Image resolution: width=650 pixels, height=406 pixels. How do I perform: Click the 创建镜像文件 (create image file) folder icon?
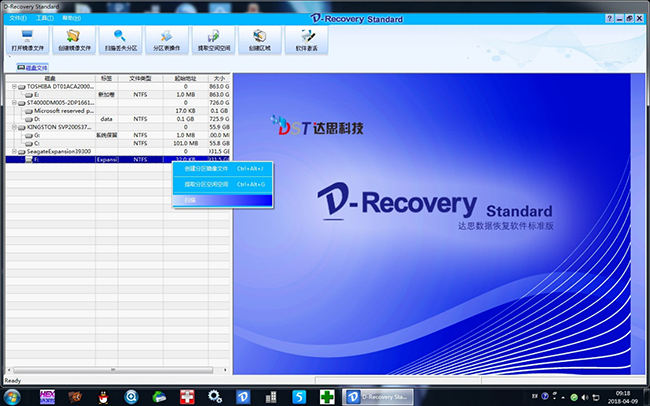(74, 40)
